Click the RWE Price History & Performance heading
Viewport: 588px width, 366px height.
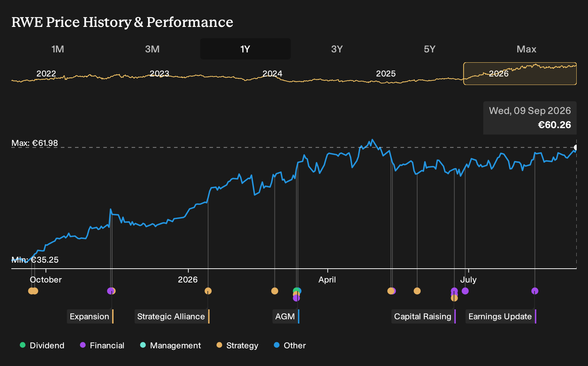pyautogui.click(x=122, y=22)
